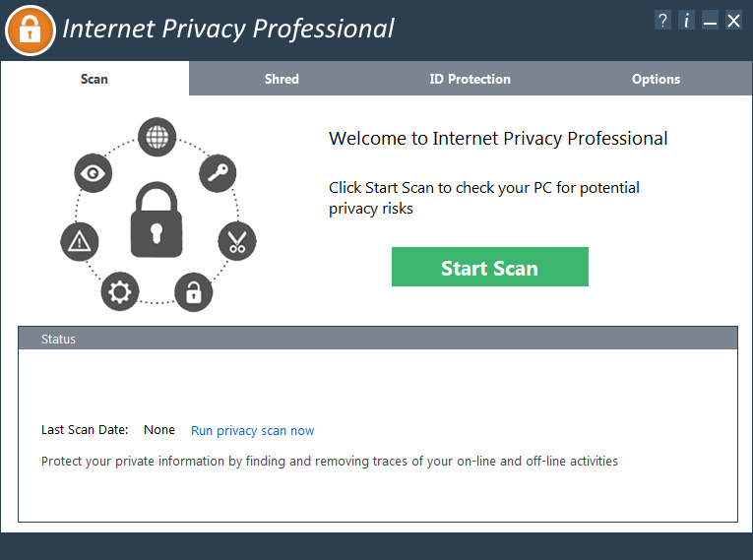
Task: Open help with the question mark icon
Action: (x=662, y=21)
